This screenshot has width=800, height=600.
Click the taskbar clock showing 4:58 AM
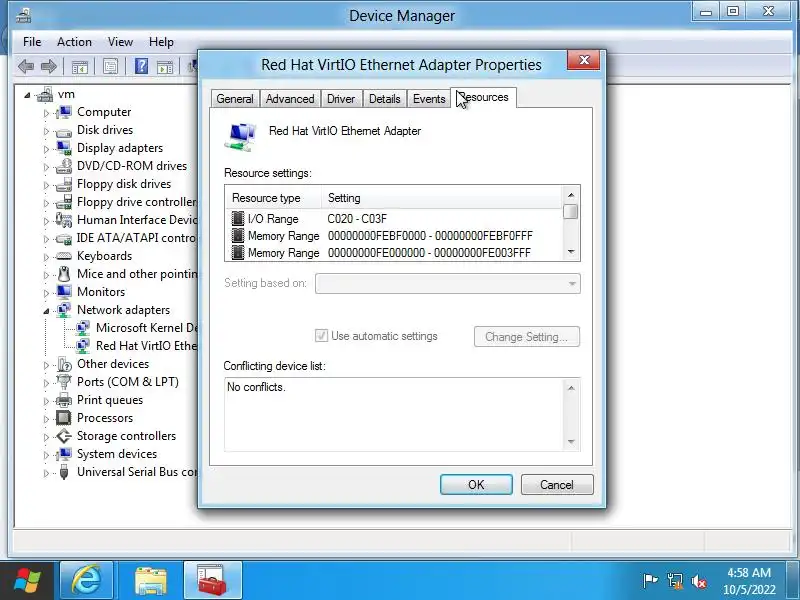748,581
